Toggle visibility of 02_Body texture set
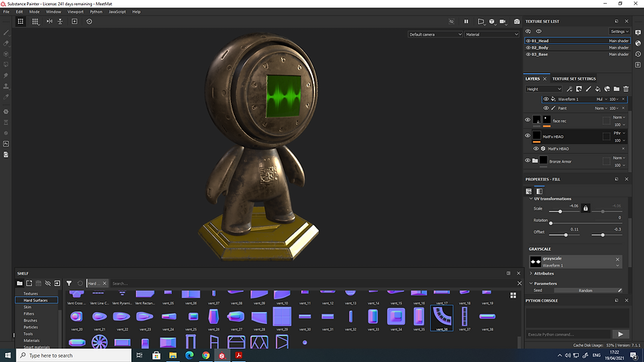The image size is (644, 362). pos(528,48)
